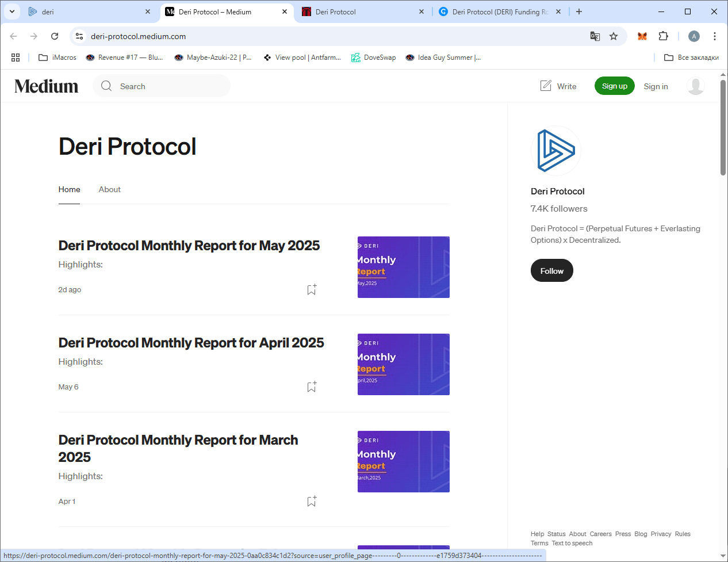The image size is (728, 562).
Task: Select the About tab on profile
Action: pyautogui.click(x=109, y=189)
